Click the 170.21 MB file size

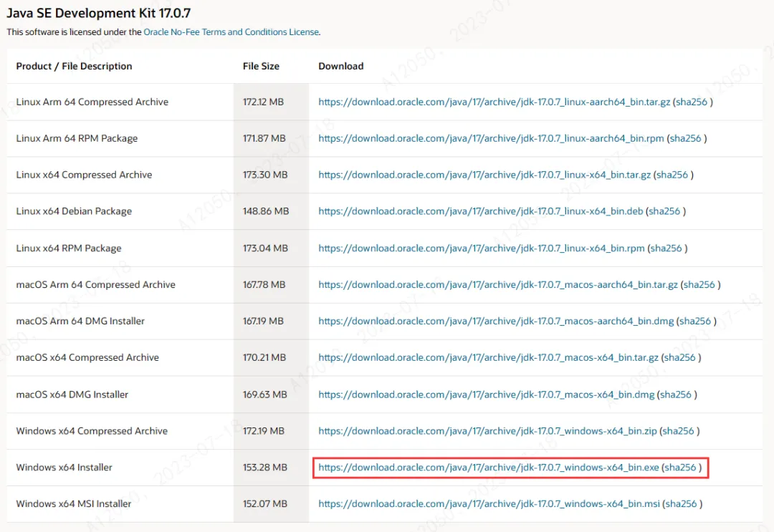coord(264,358)
